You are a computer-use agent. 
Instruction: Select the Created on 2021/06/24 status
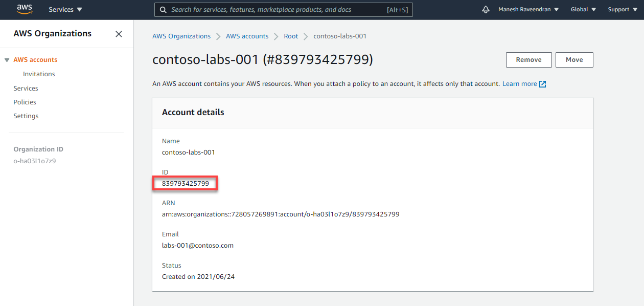[x=198, y=277]
